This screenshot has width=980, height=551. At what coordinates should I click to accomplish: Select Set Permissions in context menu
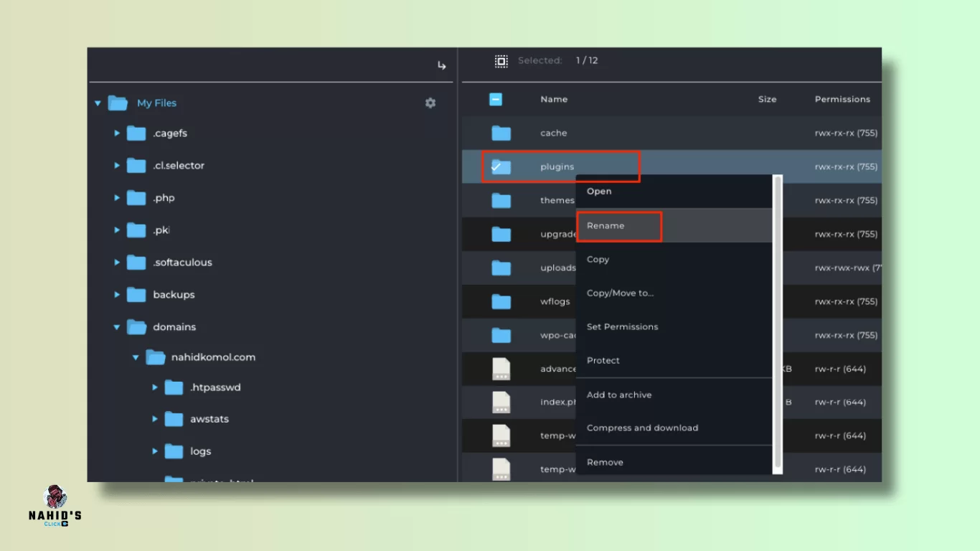(674, 326)
